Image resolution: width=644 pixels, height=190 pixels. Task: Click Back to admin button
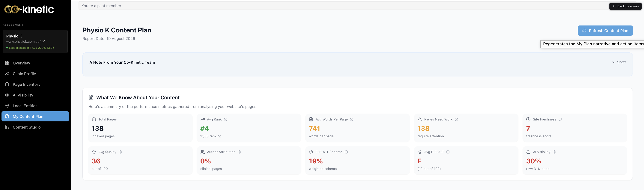coord(625,6)
